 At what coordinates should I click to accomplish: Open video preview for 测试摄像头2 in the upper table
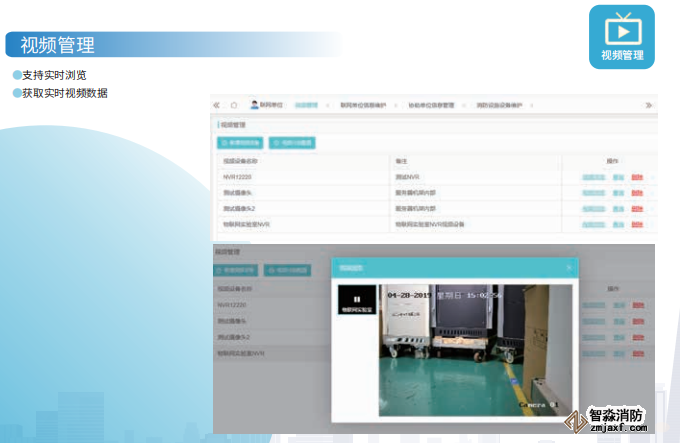point(594,209)
